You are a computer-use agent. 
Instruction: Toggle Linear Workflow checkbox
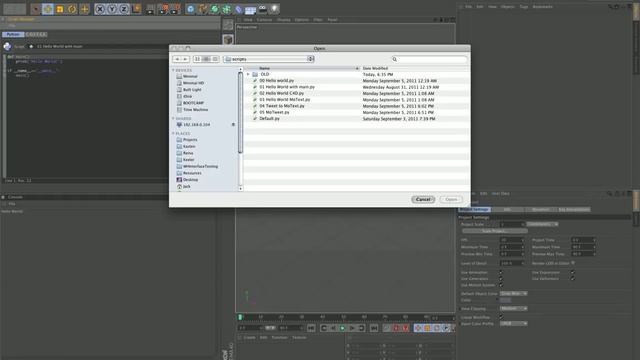click(501, 317)
